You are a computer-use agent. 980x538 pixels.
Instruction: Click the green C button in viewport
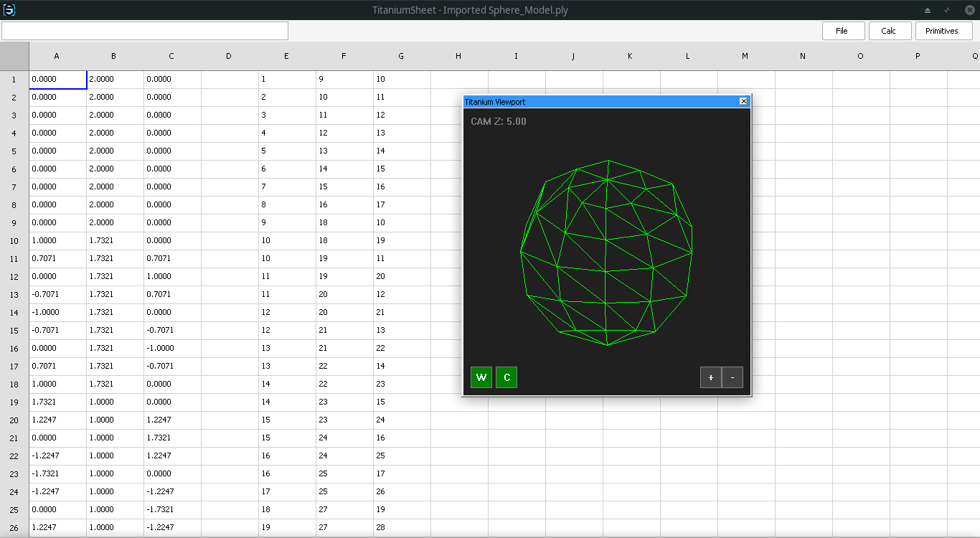click(507, 377)
